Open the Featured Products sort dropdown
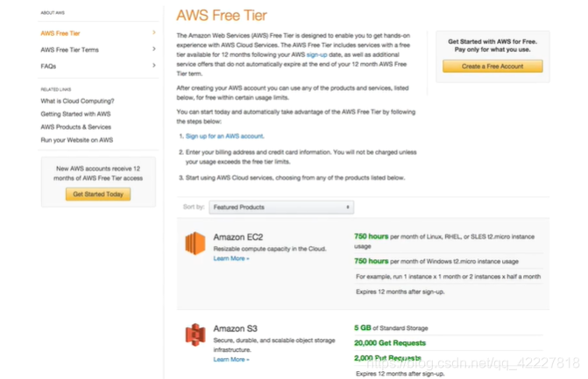 tap(280, 207)
